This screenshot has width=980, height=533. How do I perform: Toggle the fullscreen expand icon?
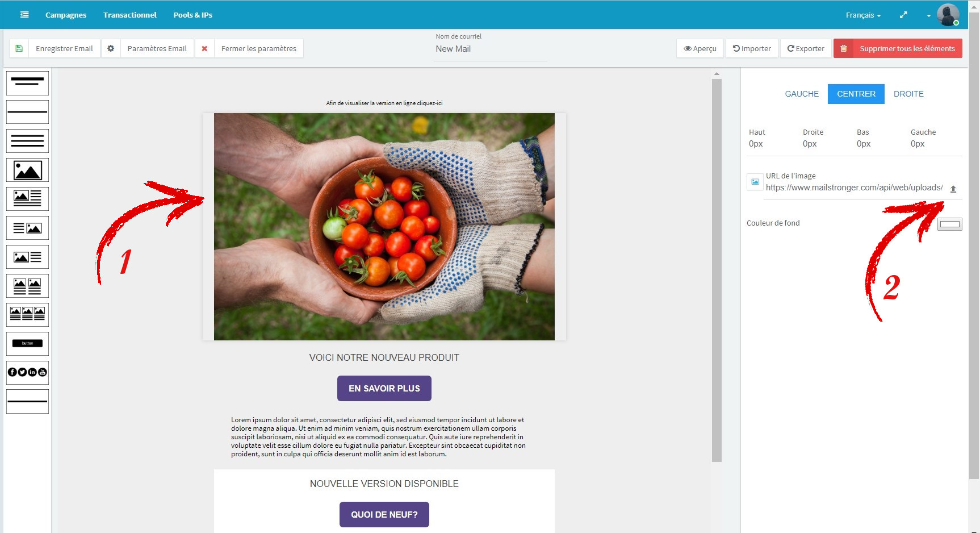coord(903,15)
